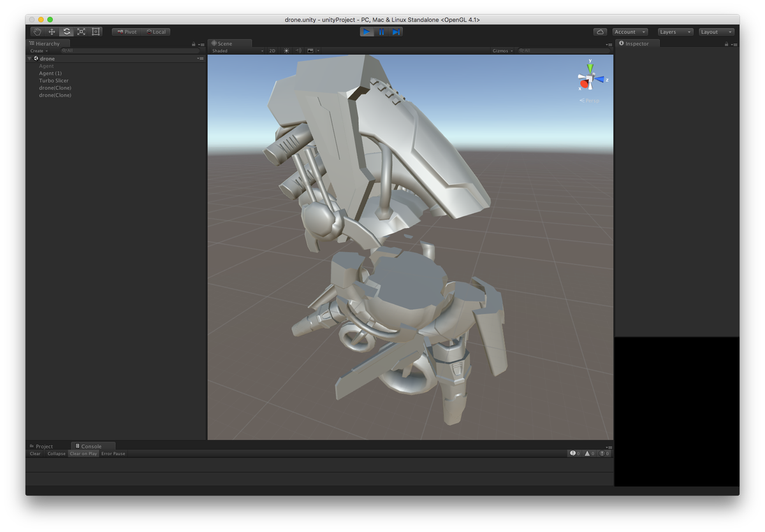This screenshot has height=532, width=765.
Task: Open the Account dropdown
Action: (x=630, y=32)
